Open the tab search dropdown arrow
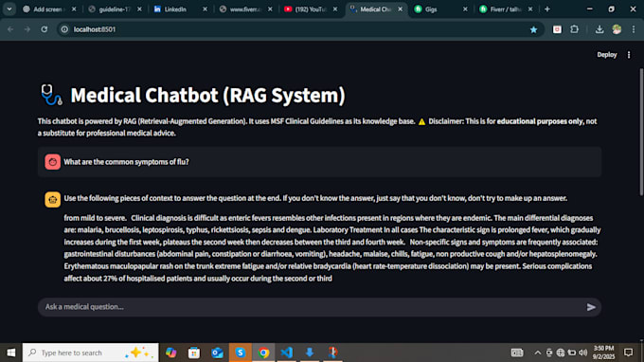The height and width of the screenshot is (362, 644). point(9,9)
